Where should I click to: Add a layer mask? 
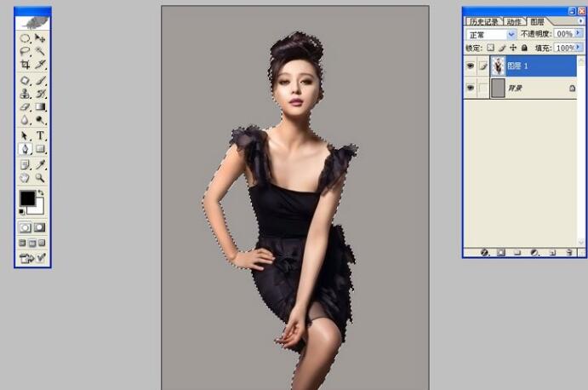point(501,253)
